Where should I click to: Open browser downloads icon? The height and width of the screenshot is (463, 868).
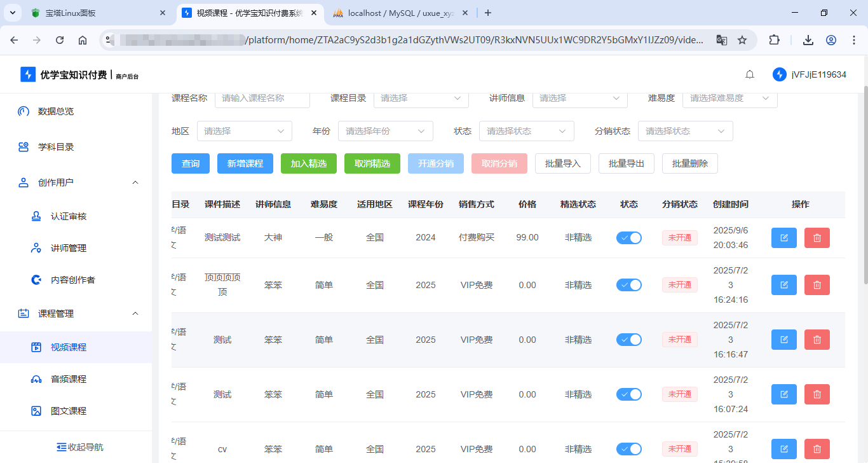[x=808, y=40]
